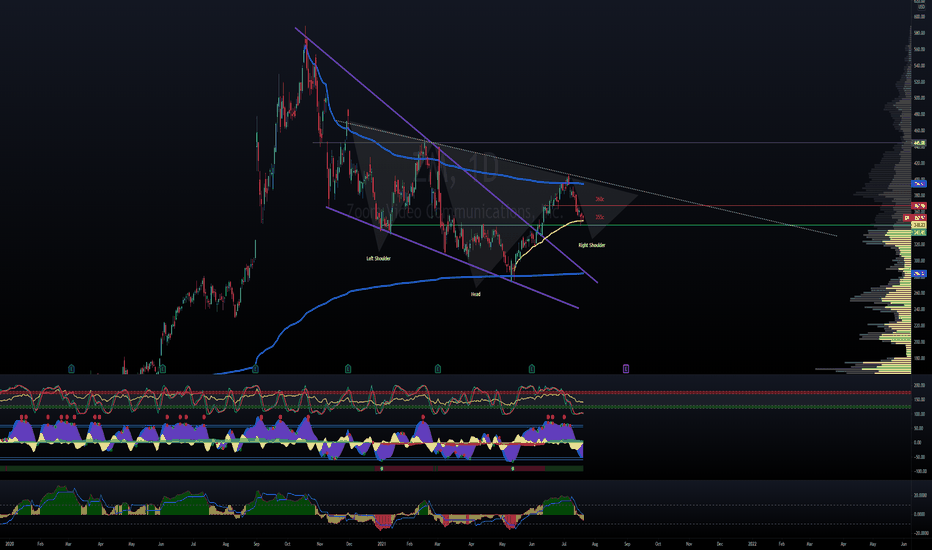Click the yellow 348 current price label
Screen dimensions: 932x550
point(919,225)
